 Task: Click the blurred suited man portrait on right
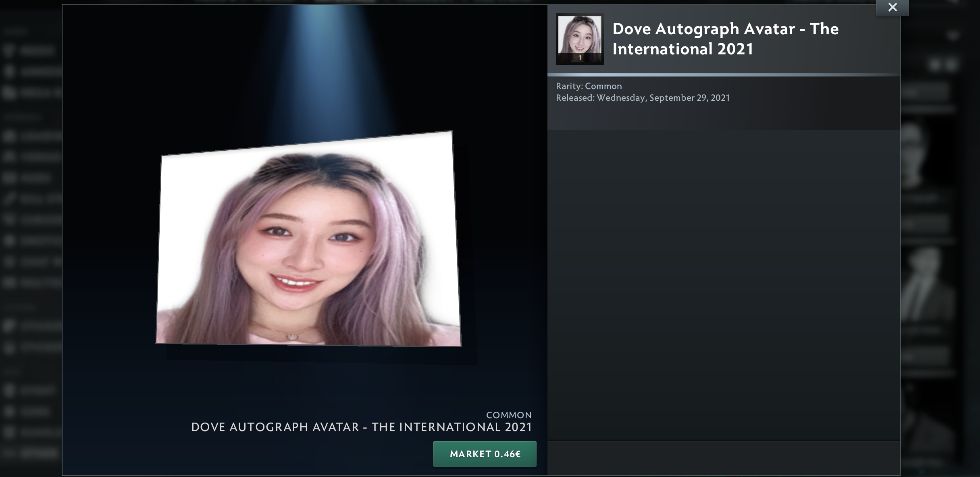click(x=925, y=282)
